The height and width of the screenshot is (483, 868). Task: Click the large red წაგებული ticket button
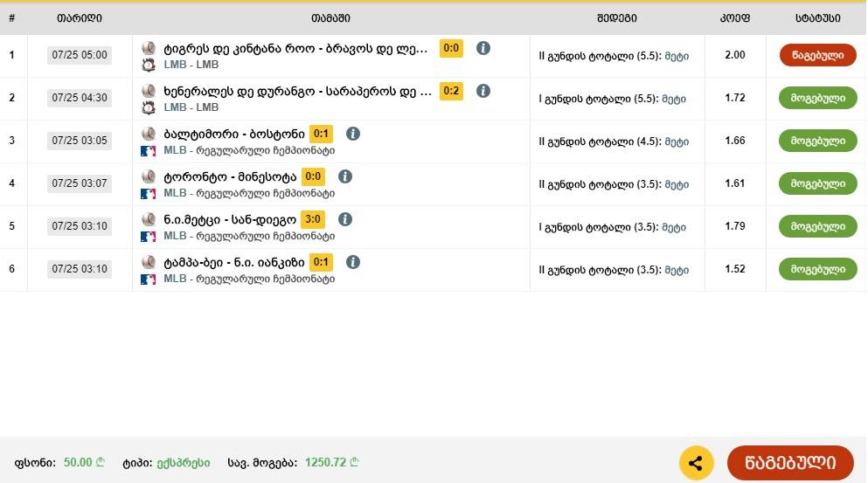(790, 463)
